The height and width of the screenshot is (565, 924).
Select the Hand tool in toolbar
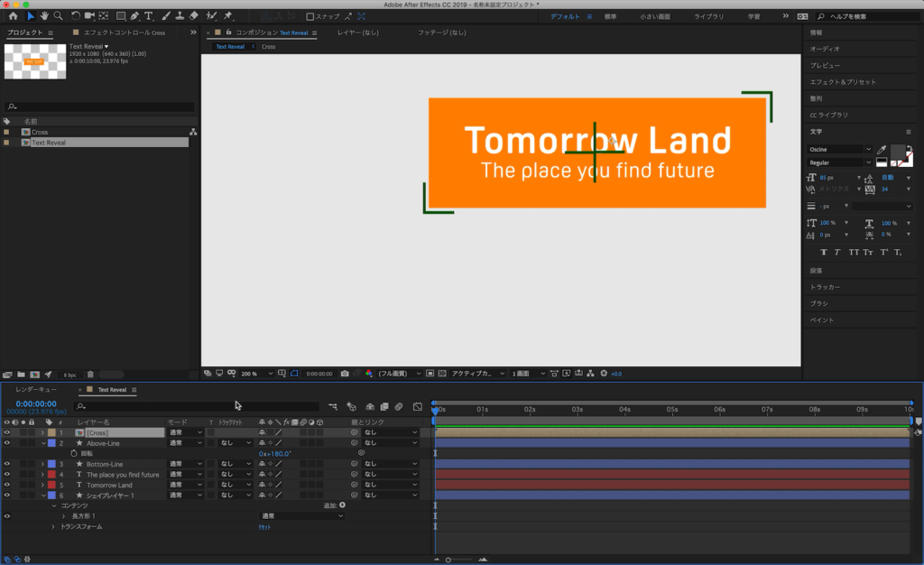tap(44, 16)
